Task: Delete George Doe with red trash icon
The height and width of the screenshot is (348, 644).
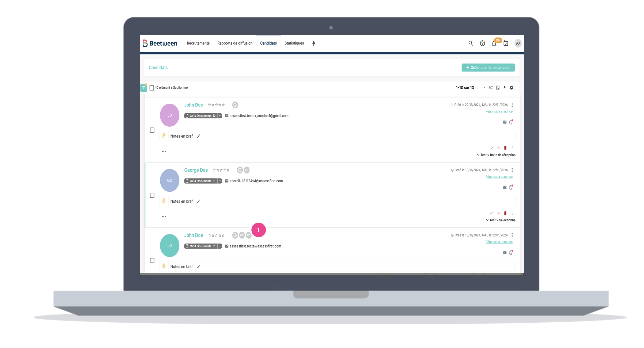Action: [x=505, y=213]
